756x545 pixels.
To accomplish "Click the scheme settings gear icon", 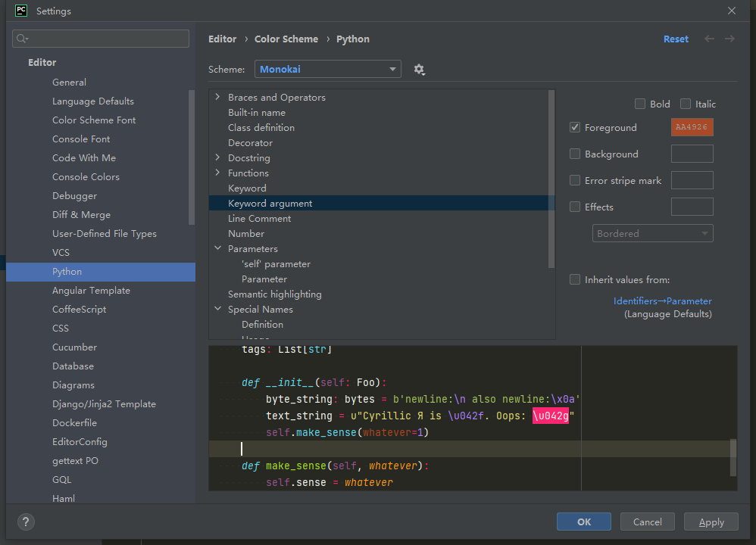I will (x=419, y=70).
